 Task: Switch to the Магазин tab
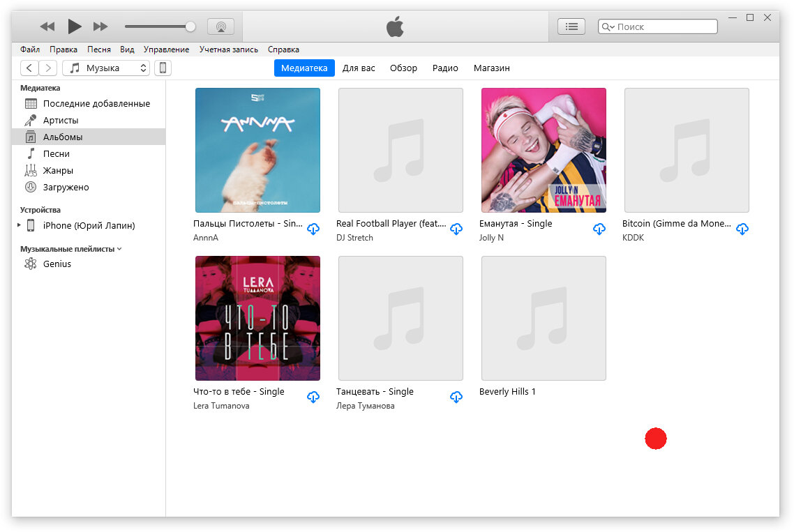click(x=492, y=68)
